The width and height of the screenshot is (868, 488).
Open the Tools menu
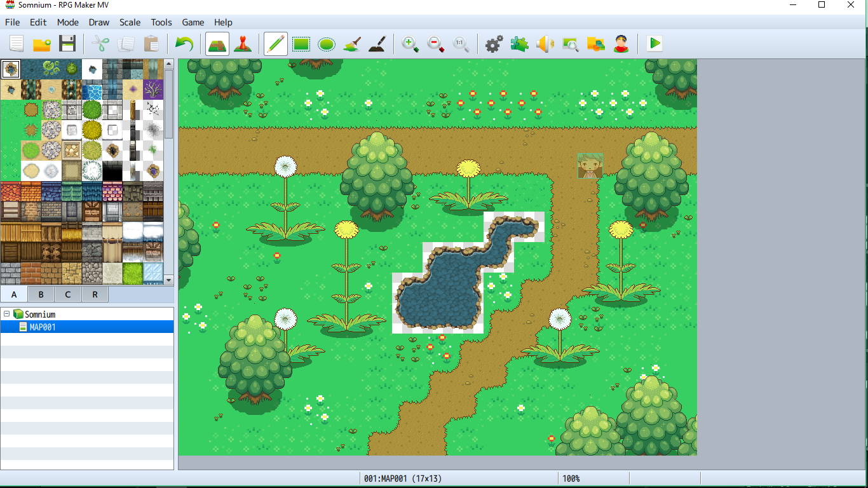pyautogui.click(x=161, y=22)
